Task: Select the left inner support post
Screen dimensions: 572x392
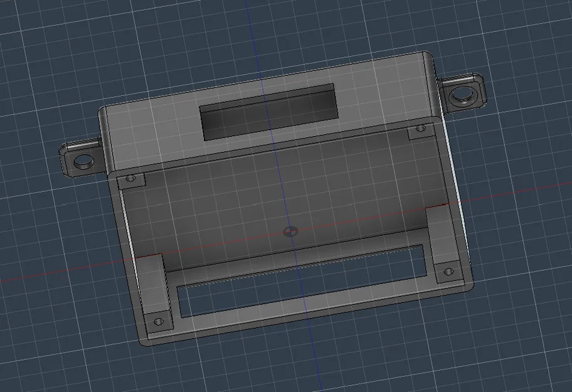Action: (153, 284)
